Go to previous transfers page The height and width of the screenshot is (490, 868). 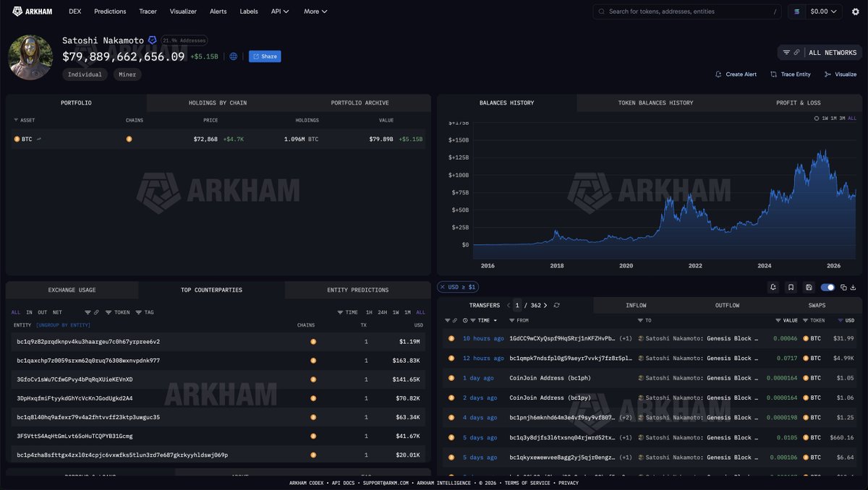(509, 306)
